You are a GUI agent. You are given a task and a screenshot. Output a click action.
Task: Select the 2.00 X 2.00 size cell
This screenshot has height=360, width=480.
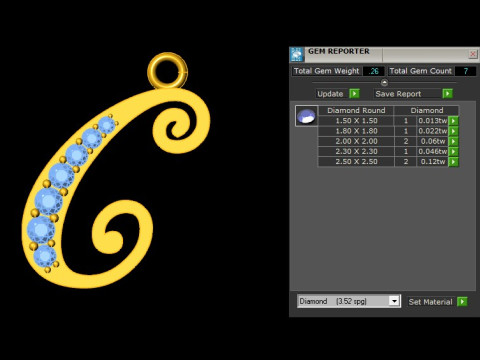(356, 141)
